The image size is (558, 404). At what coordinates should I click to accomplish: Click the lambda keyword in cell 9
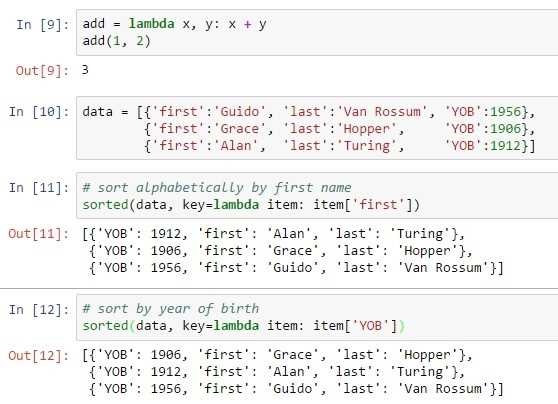pos(152,24)
